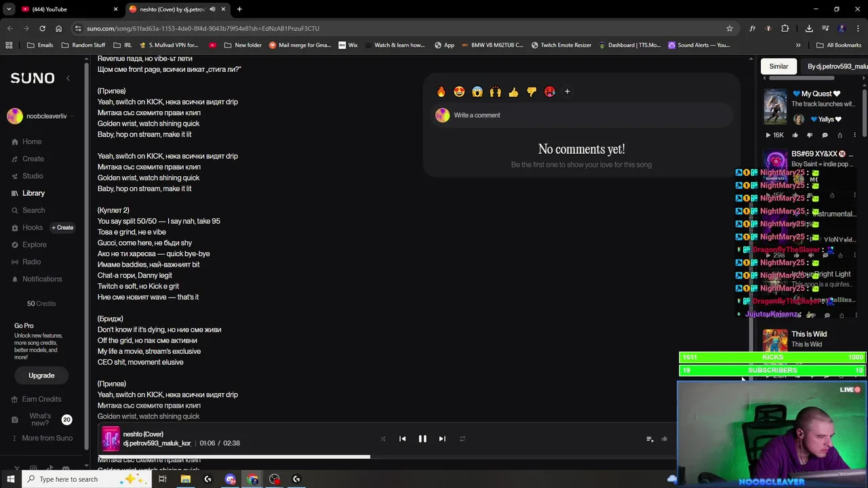Open File Explorer from taskbar
Image resolution: width=868 pixels, height=488 pixels.
(185, 479)
